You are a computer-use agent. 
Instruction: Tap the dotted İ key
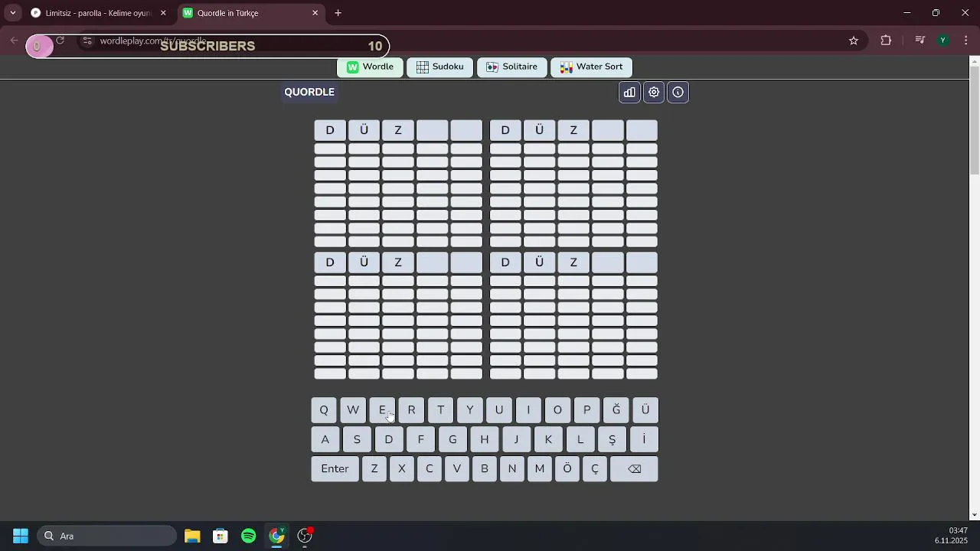pyautogui.click(x=644, y=439)
